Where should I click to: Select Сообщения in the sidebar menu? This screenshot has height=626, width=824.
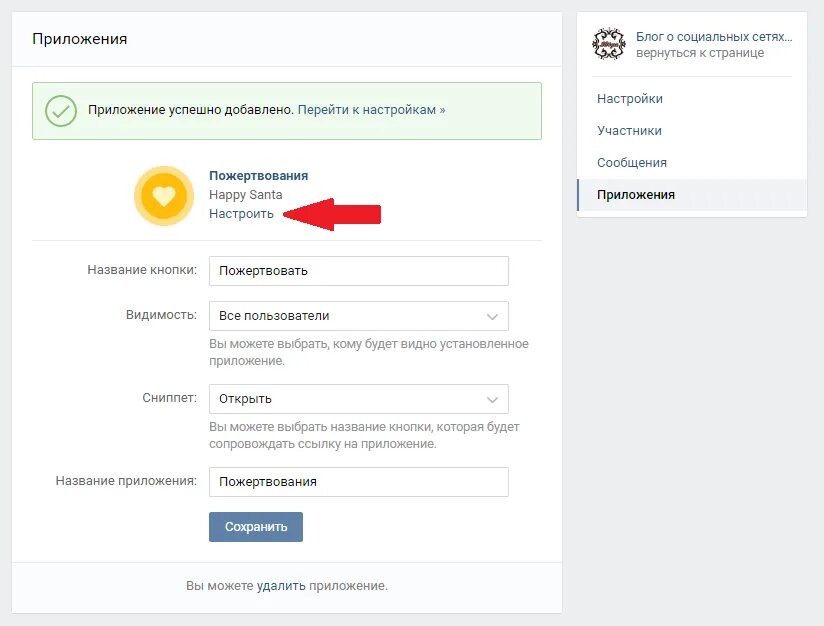click(x=632, y=163)
